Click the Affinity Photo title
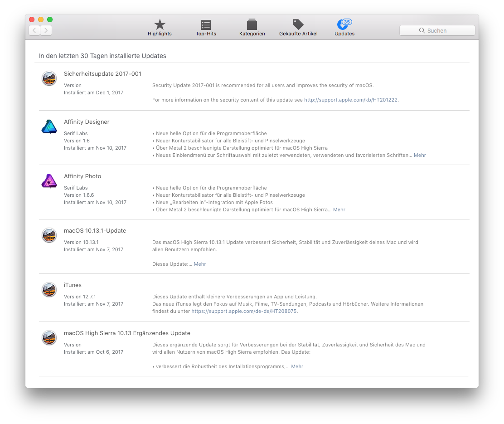This screenshot has width=504, height=424. tap(82, 176)
